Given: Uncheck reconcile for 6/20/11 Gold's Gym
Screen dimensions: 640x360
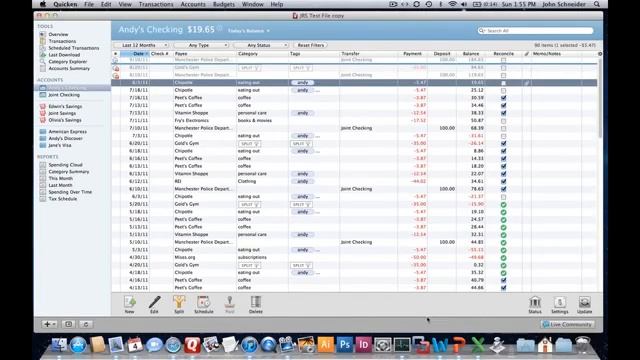Looking at the screenshot, I should click(x=503, y=144).
